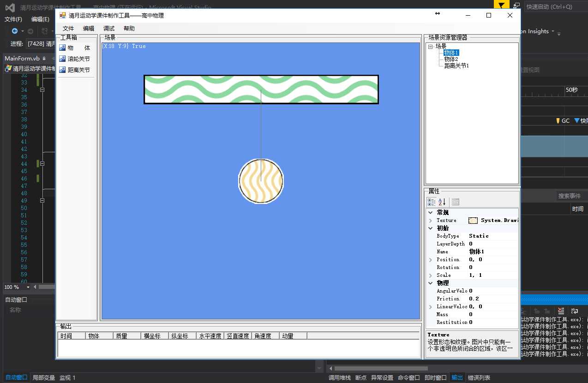Toggle word wrap icon in output toolbar
Screen dimensions: 588x383
[575, 311]
